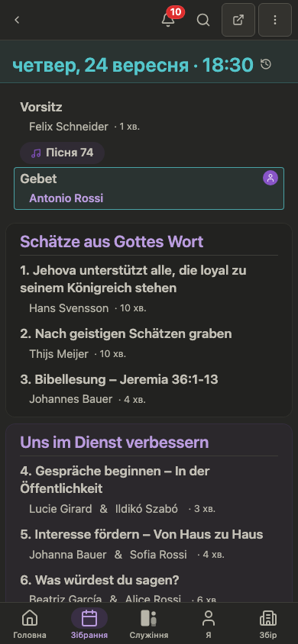Open the Збір congregation tab
298x644 pixels.
click(x=268, y=623)
